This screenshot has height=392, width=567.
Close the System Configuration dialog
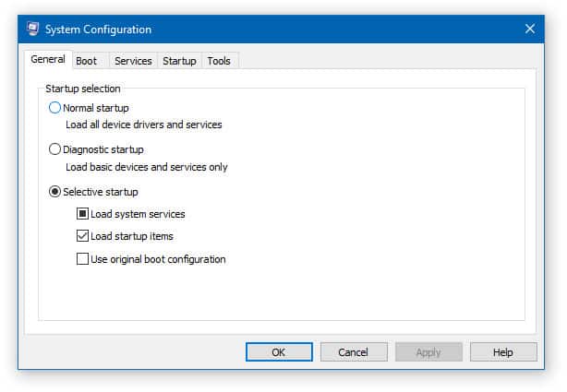(530, 29)
